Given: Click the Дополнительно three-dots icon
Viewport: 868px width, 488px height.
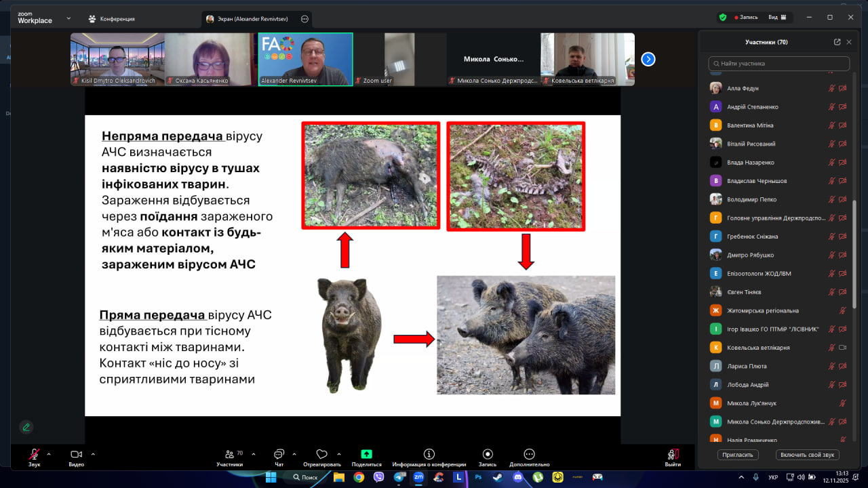Looking at the screenshot, I should 529,455.
